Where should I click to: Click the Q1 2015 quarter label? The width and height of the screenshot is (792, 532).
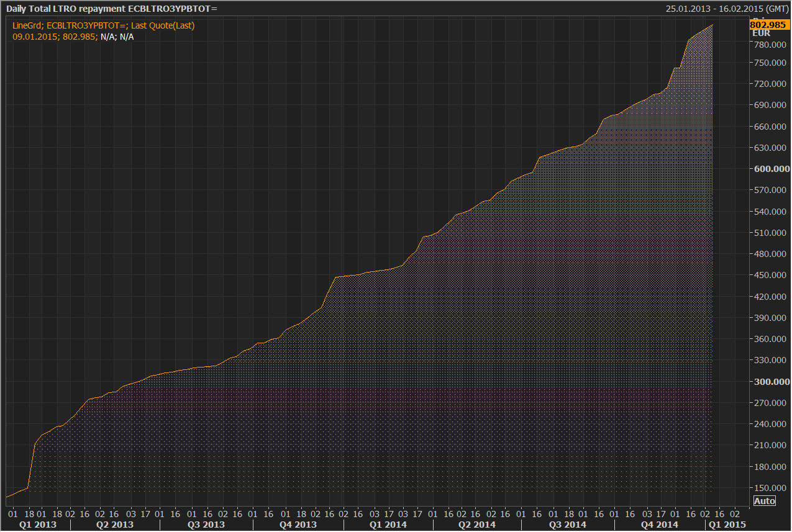tap(727, 525)
